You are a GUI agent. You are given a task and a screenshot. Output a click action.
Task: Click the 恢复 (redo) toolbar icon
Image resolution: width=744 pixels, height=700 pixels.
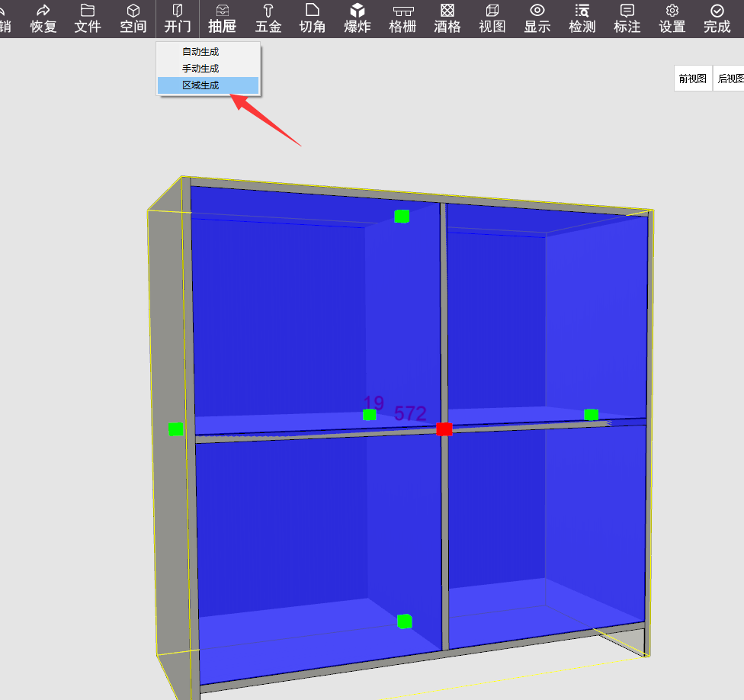[43, 18]
